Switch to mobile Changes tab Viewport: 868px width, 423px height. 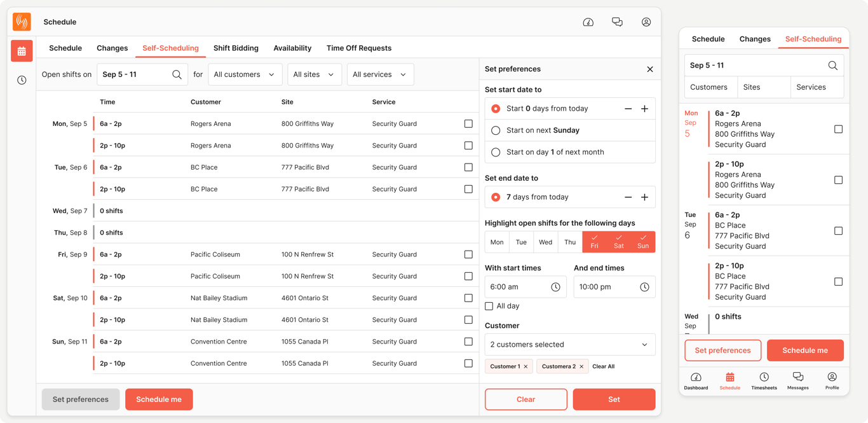[755, 39]
